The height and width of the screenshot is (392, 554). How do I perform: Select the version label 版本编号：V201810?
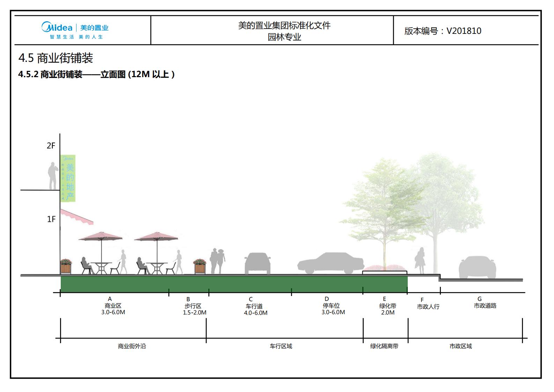tap(443, 31)
